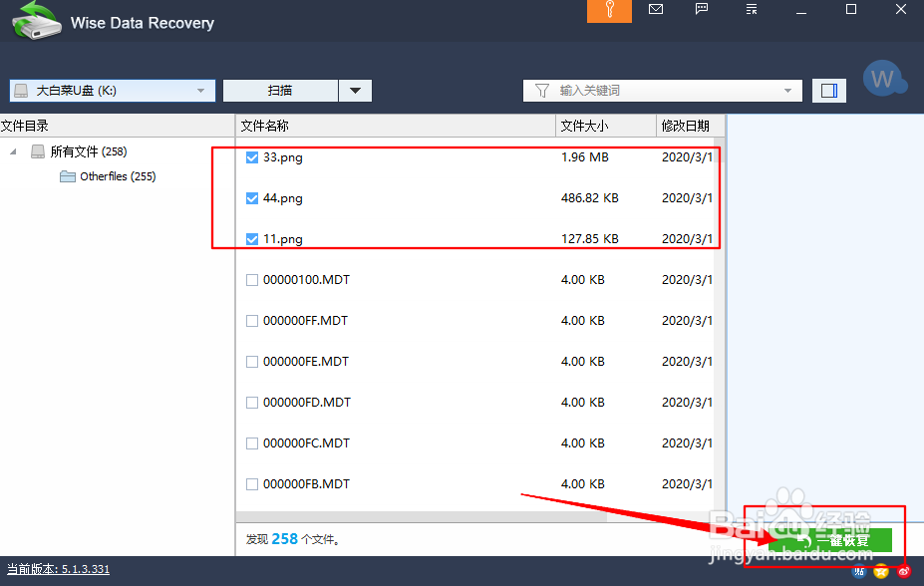Image resolution: width=924 pixels, height=586 pixels.
Task: Uncheck the 33.png checkbox
Action: [x=252, y=157]
